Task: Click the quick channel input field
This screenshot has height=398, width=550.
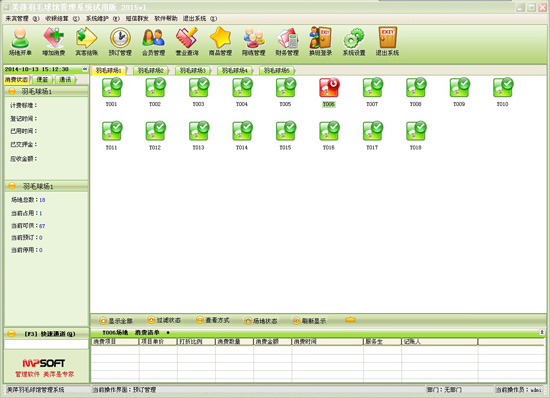Action: click(x=46, y=344)
